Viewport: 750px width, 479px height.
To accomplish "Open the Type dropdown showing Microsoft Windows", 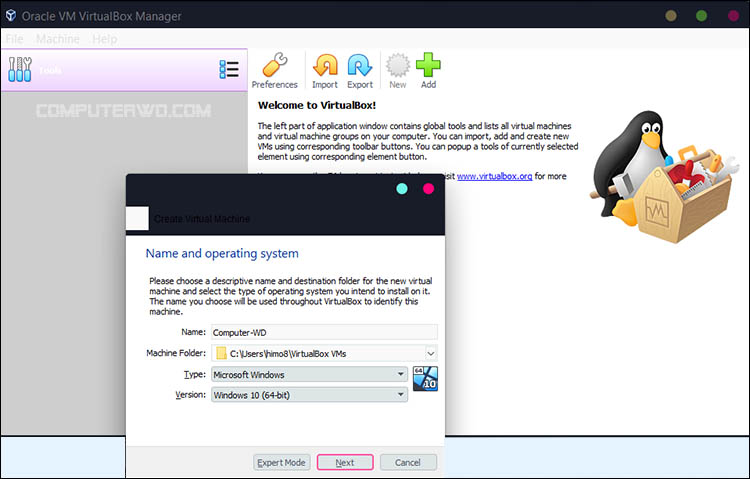I will click(x=309, y=374).
